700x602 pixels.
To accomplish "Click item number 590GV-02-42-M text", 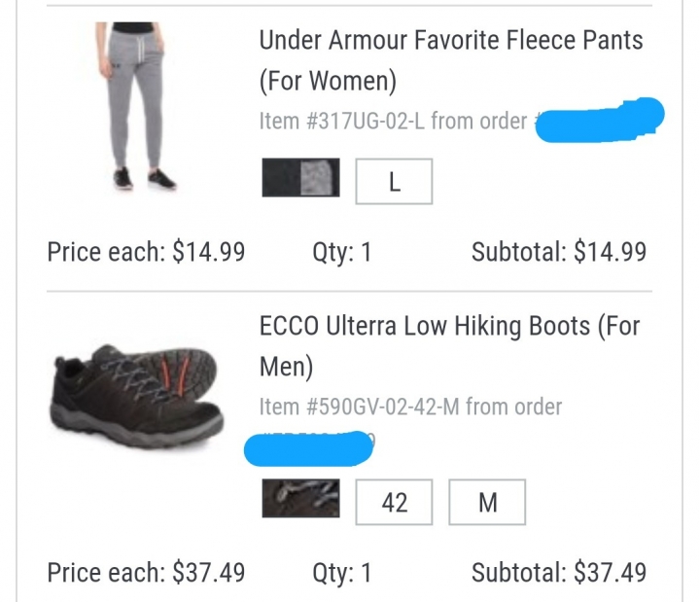I will point(360,407).
